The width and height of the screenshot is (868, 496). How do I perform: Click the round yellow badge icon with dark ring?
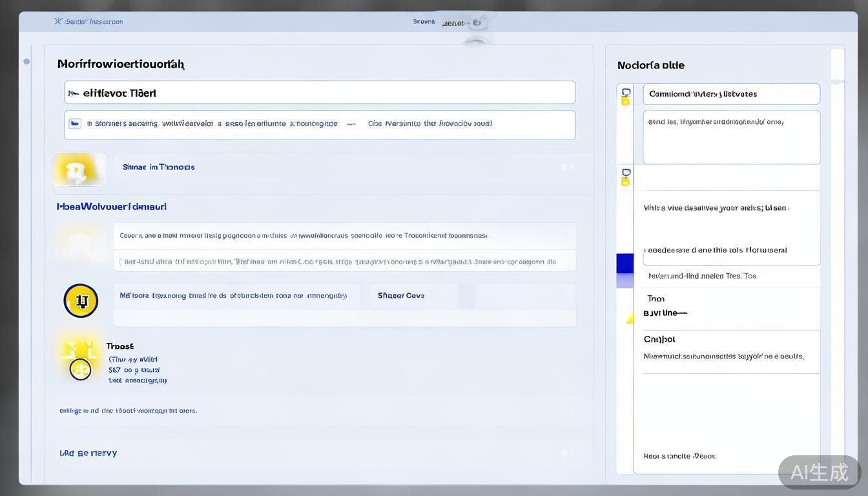81,301
